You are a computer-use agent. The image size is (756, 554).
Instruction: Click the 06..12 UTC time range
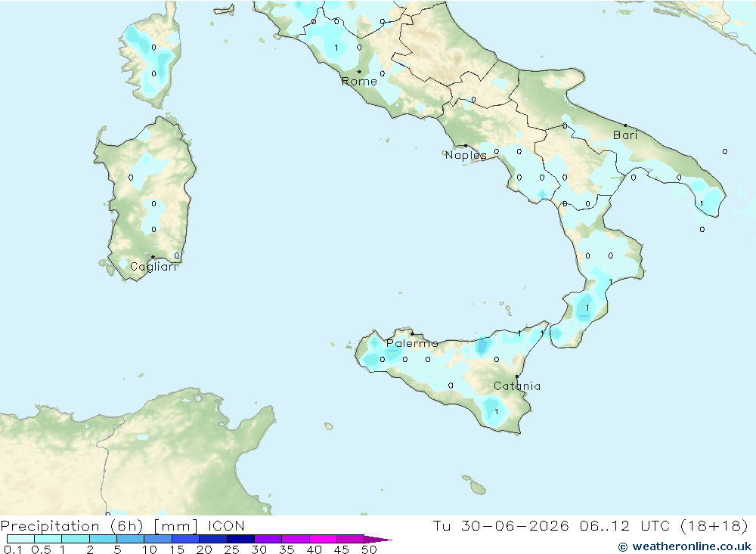click(625, 526)
